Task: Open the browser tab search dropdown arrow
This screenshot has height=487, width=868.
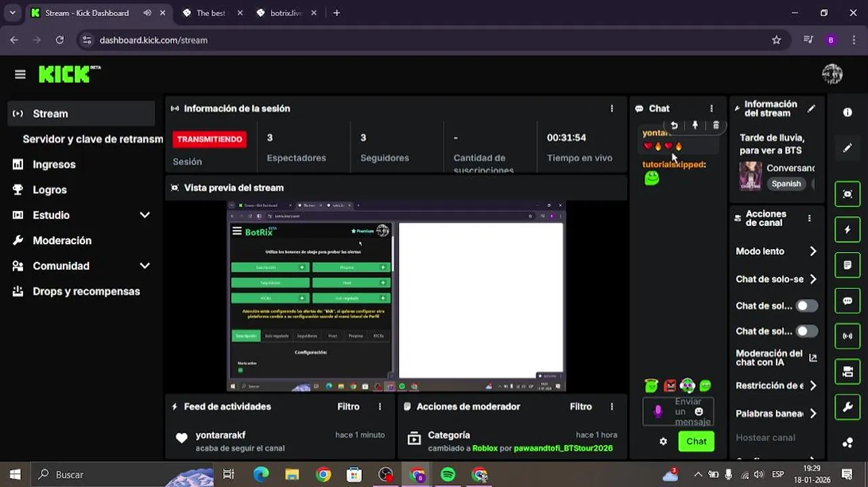Action: coord(12,13)
